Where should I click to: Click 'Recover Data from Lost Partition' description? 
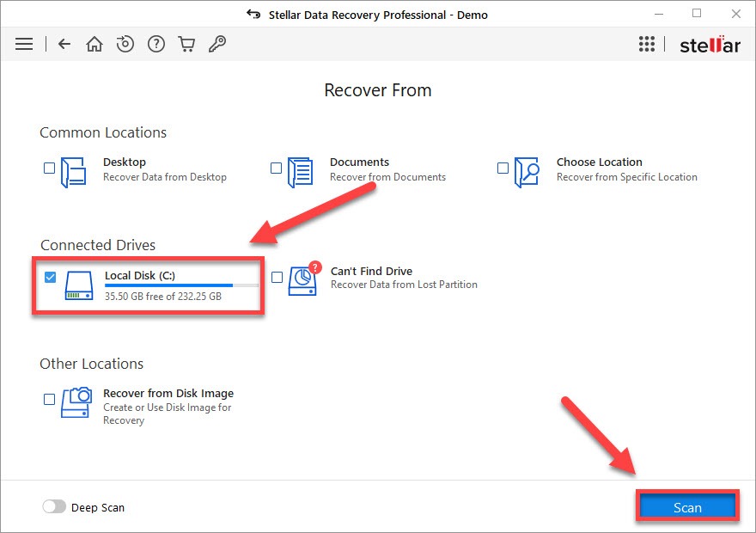tap(404, 285)
